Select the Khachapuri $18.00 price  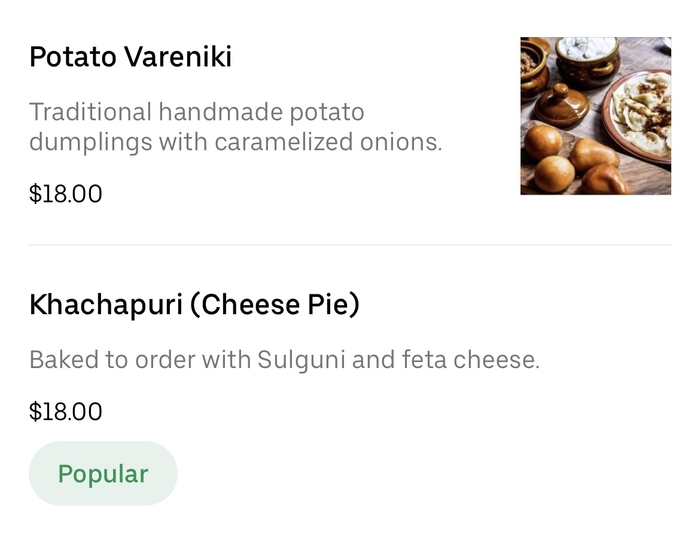tap(66, 411)
